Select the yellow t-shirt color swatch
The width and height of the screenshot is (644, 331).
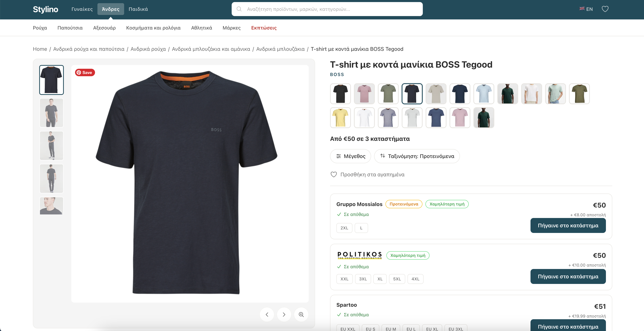340,118
